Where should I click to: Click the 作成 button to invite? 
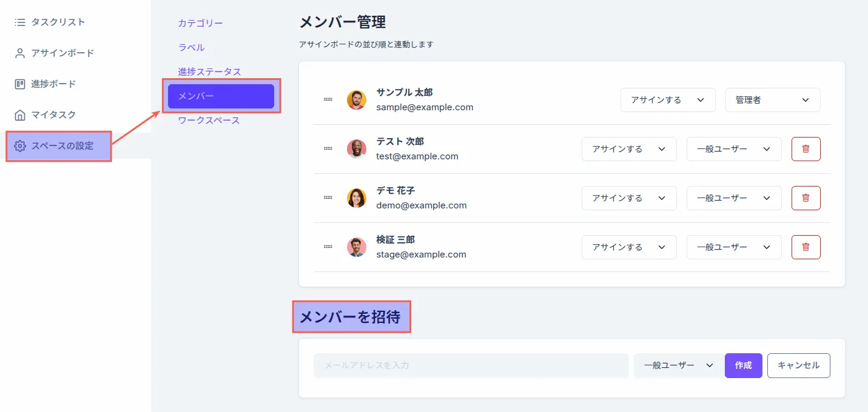pos(743,365)
